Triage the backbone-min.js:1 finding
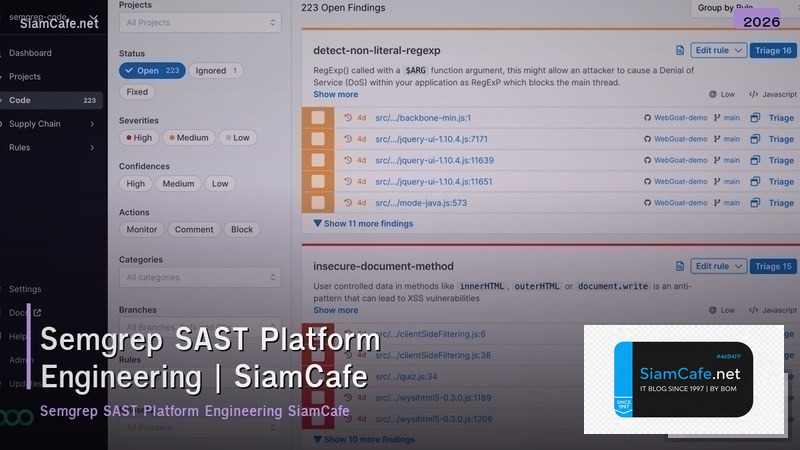Image resolution: width=800 pixels, height=450 pixels. [781, 118]
